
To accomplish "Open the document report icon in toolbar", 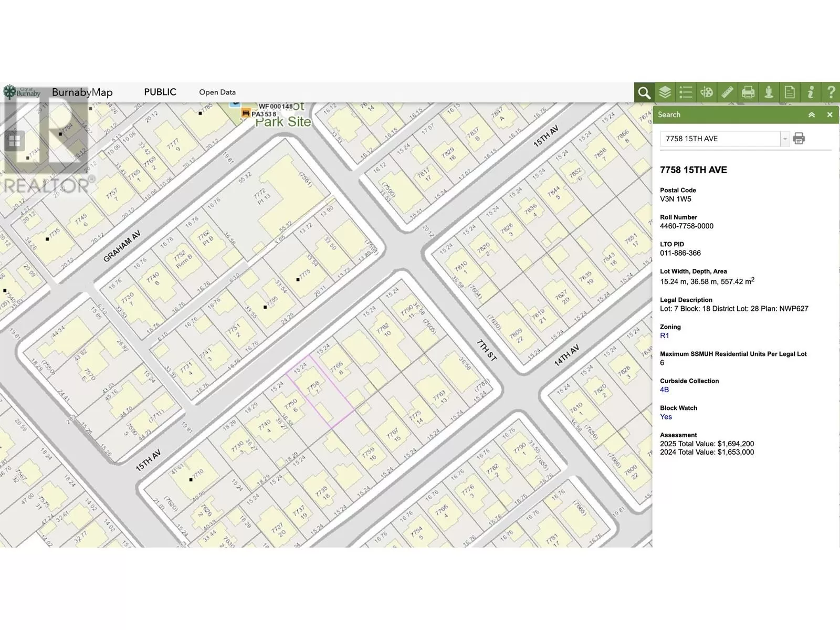I will click(x=790, y=93).
